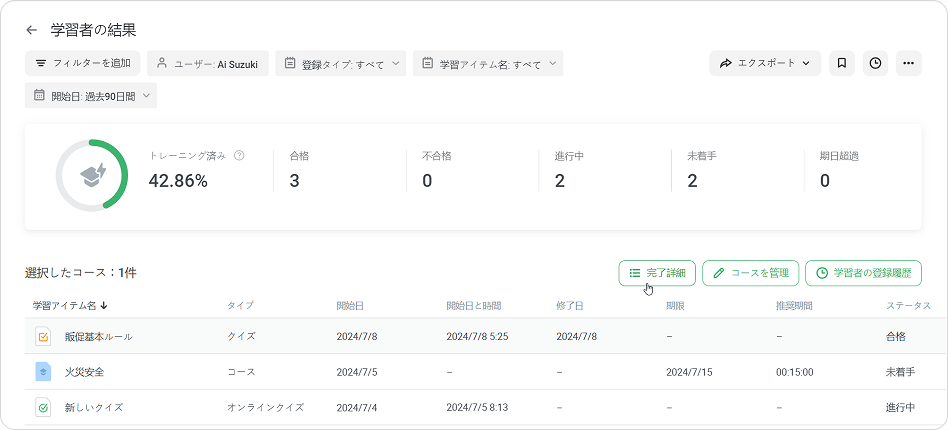Open the 開始日: 過去90日間 date filter
Viewport: 948px width, 430px height.
point(91,96)
